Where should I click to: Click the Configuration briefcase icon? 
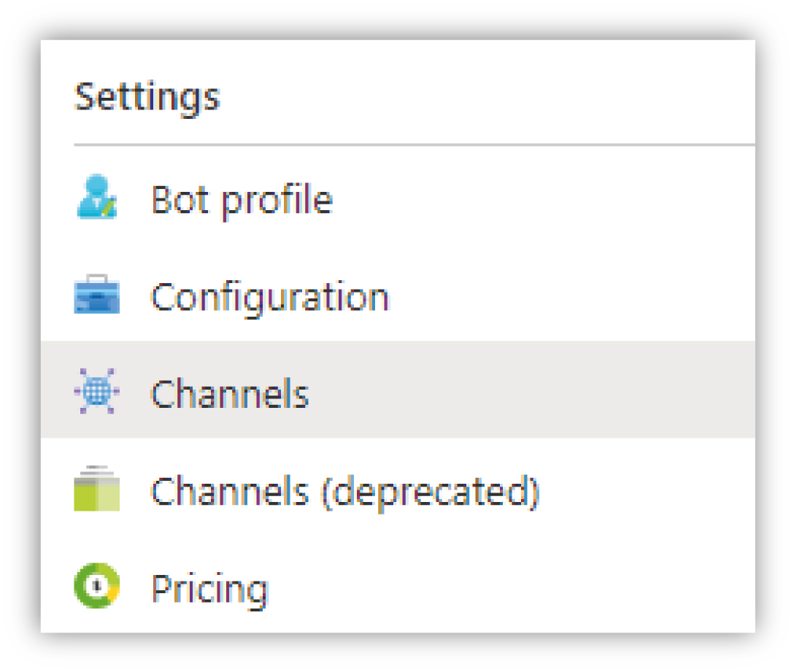coord(97,294)
